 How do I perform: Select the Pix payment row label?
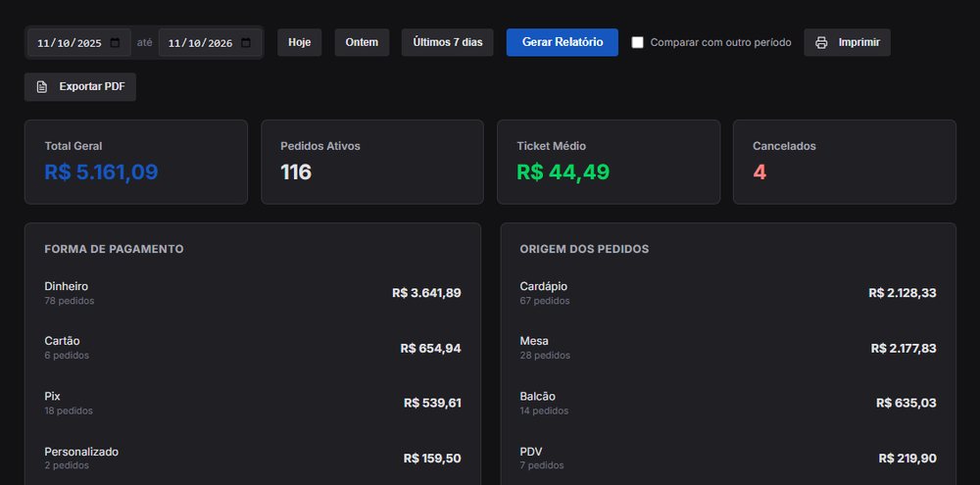pos(53,396)
